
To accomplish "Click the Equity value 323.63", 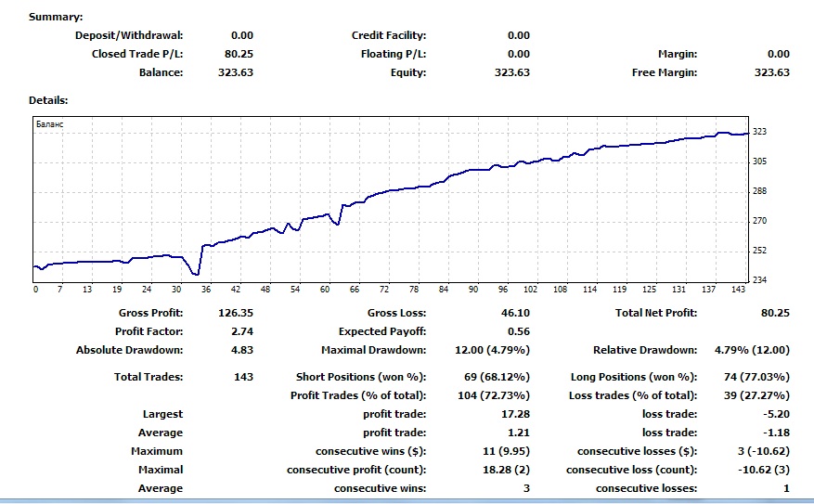I will click(511, 72).
